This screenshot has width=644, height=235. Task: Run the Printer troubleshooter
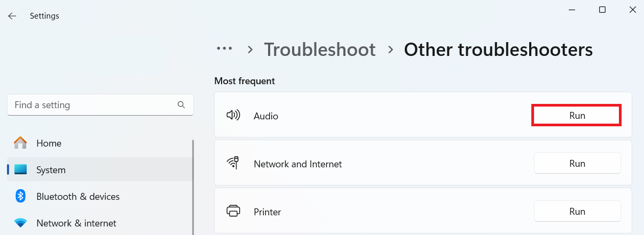(577, 211)
